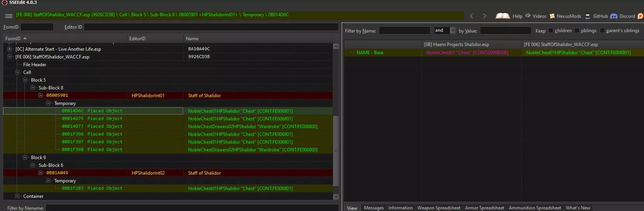Screen dimensions: 644x211
Task: Click the FormID input field
Action: coord(37,27)
